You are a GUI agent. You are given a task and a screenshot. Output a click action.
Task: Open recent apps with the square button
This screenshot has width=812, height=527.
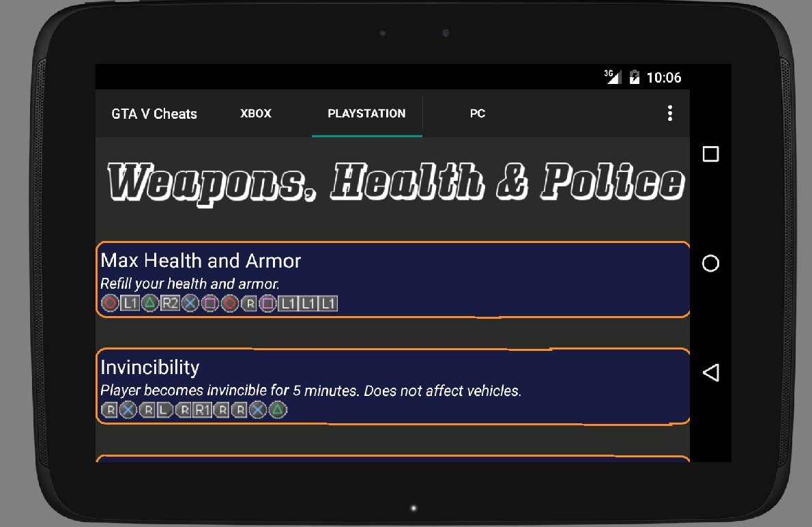coord(710,154)
